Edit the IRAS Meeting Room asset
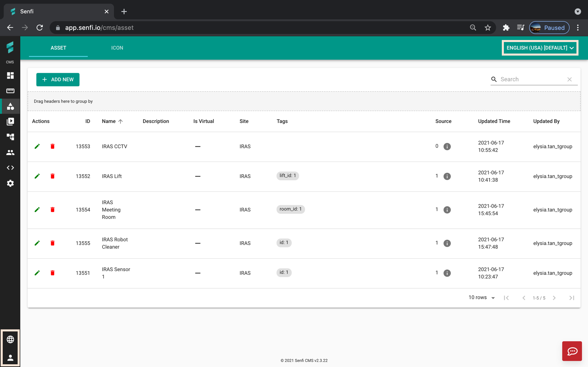The width and height of the screenshot is (588, 367). (x=37, y=210)
